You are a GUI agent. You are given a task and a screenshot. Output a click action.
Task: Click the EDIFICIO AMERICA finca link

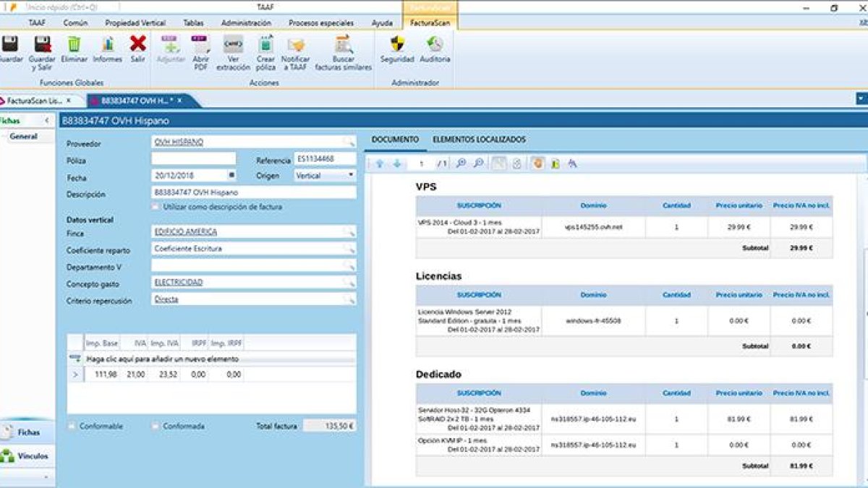186,232
